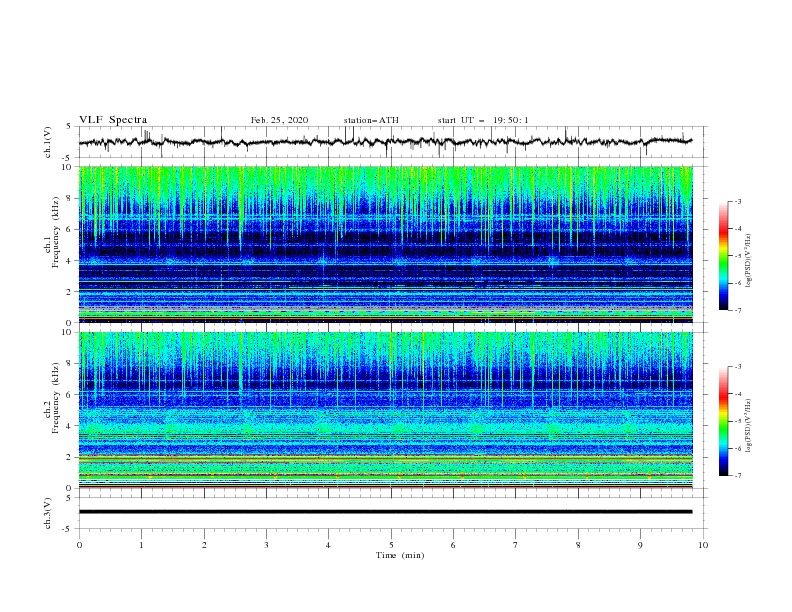Screen dimensions: 792x612
Task: Click the time axis tick label "1"
Action: click(x=141, y=545)
